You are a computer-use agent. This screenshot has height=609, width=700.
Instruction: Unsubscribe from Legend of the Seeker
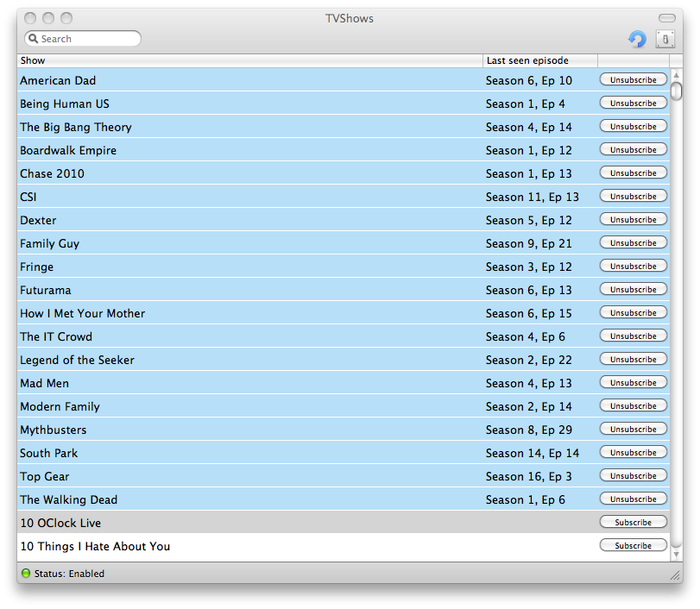click(633, 359)
